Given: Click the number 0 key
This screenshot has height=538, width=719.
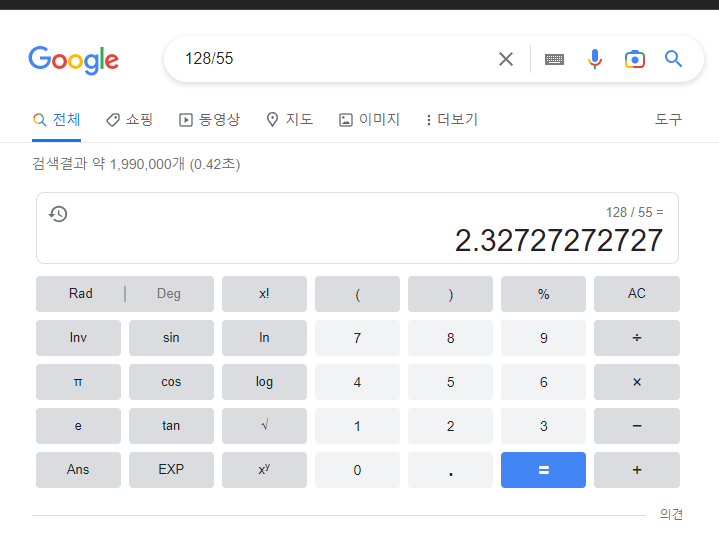Looking at the screenshot, I should tap(357, 470).
